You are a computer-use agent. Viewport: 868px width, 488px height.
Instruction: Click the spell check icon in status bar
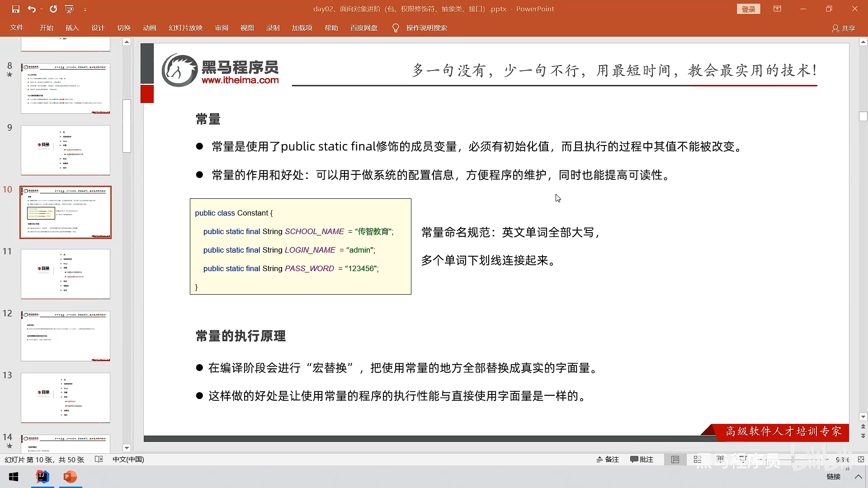(99, 460)
